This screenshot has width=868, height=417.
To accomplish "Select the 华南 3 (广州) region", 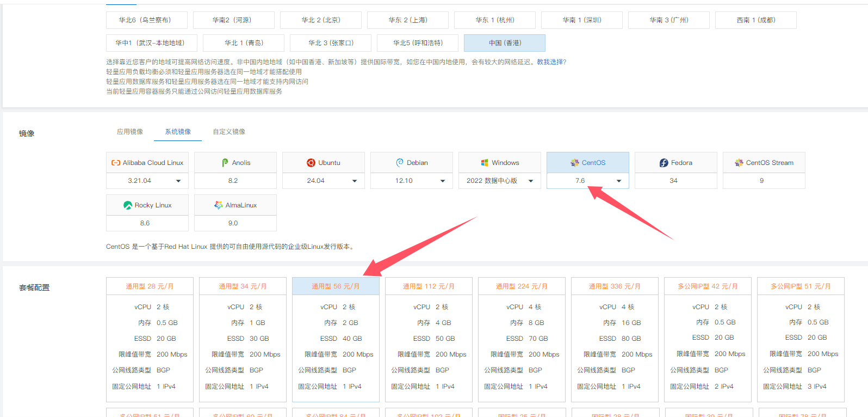I will click(x=669, y=20).
